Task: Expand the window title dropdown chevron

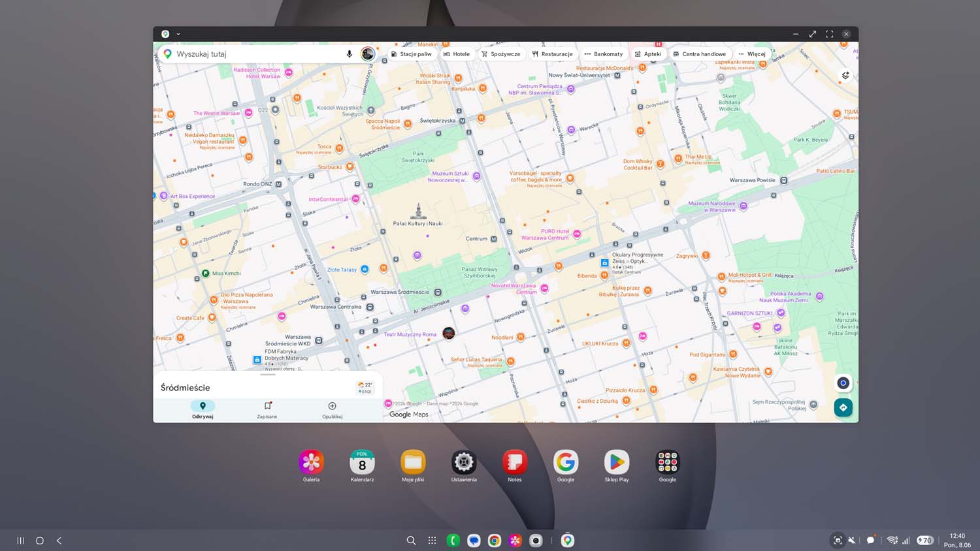Action: 178,34
